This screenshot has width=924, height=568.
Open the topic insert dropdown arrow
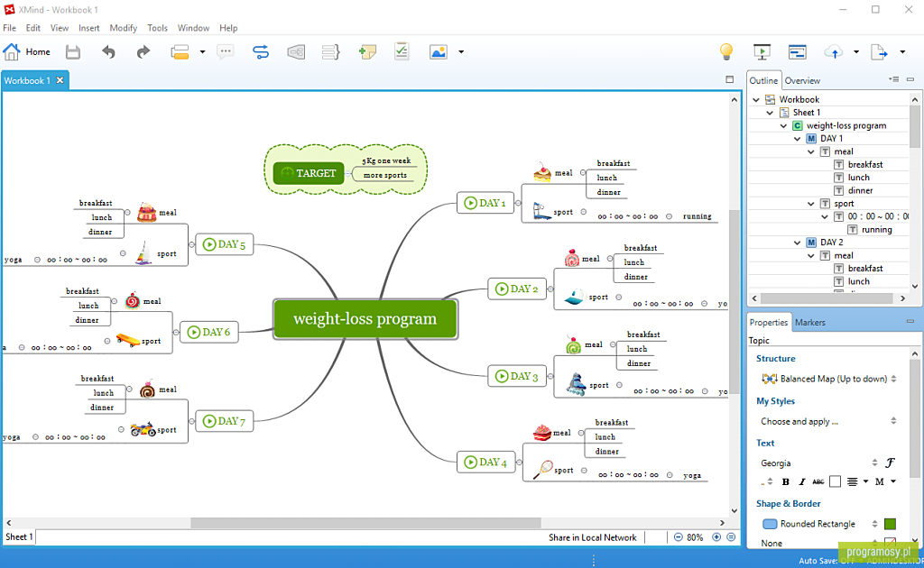click(x=202, y=51)
